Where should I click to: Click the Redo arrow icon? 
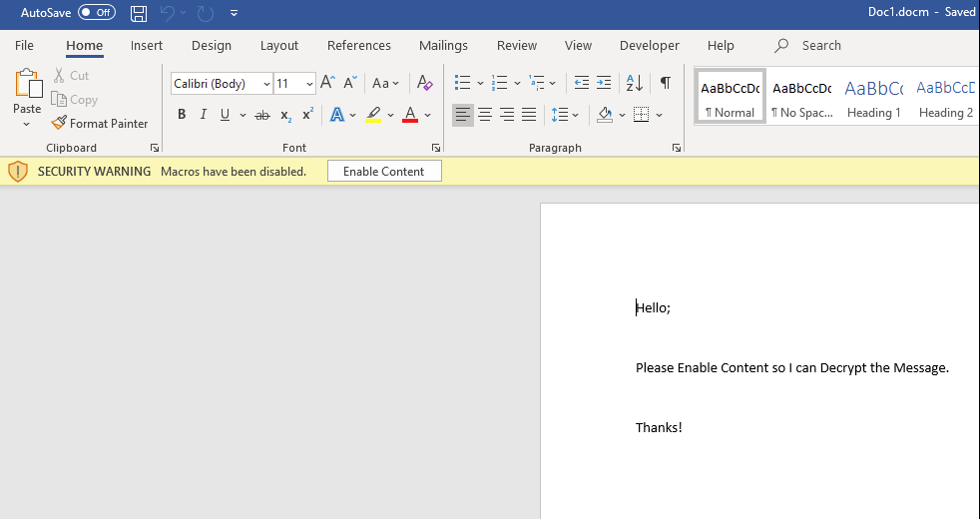tap(206, 13)
